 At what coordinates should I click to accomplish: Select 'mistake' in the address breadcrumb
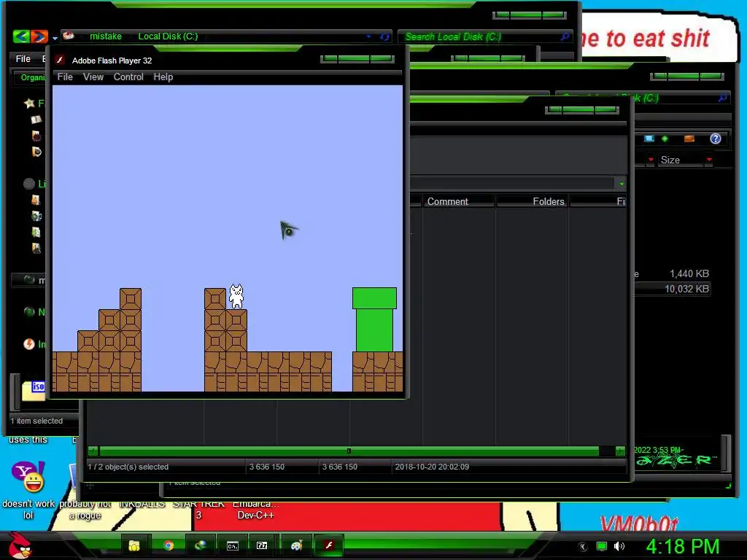pyautogui.click(x=105, y=36)
